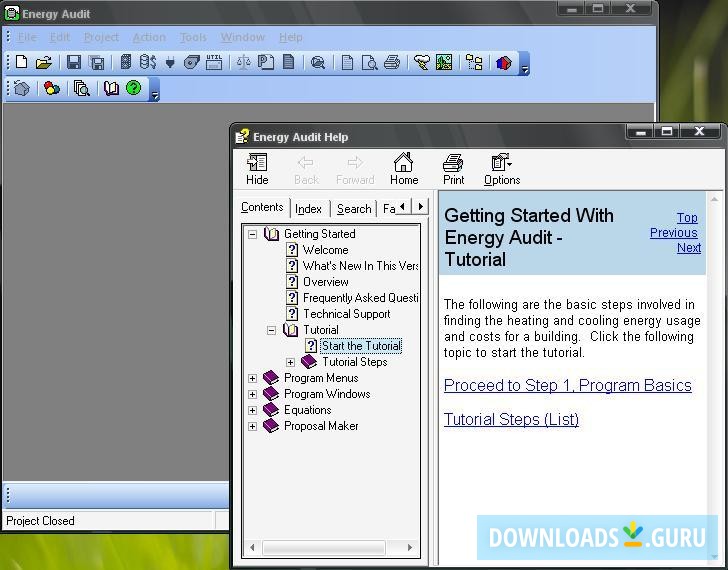Click the open book help icon
This screenshot has height=570, width=728.
111,88
